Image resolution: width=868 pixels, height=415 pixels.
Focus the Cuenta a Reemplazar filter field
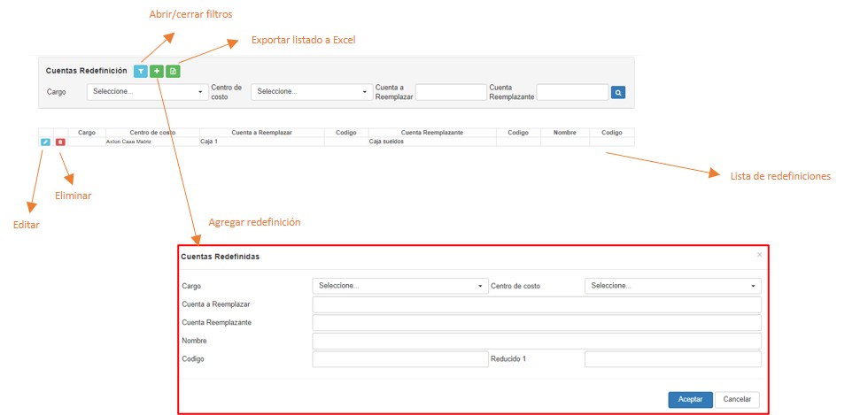[x=451, y=92]
